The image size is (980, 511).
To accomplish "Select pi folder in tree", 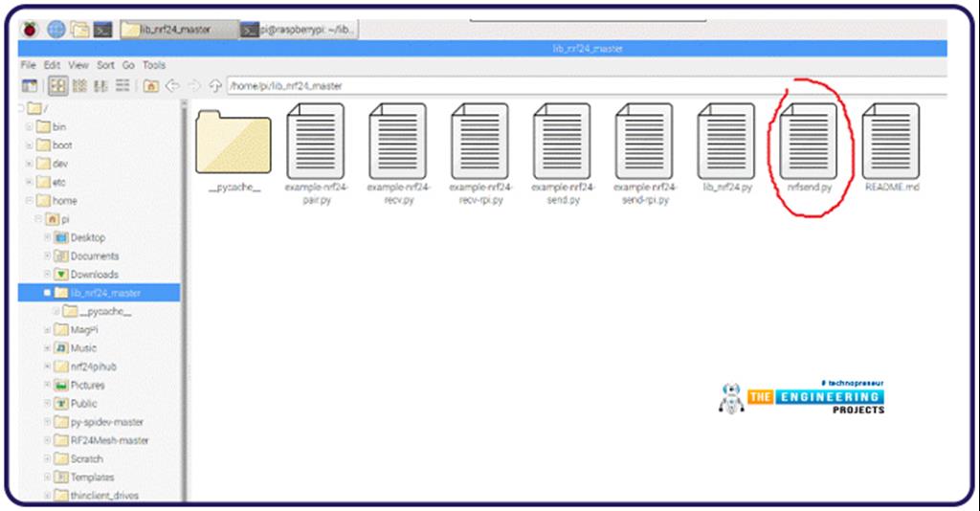I will click(x=57, y=219).
